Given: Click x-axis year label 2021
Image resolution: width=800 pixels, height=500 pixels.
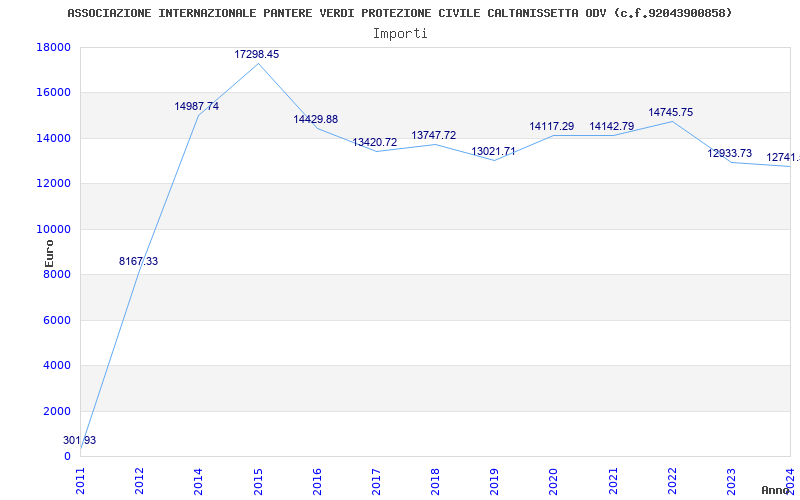Looking at the screenshot, I should click(613, 481).
